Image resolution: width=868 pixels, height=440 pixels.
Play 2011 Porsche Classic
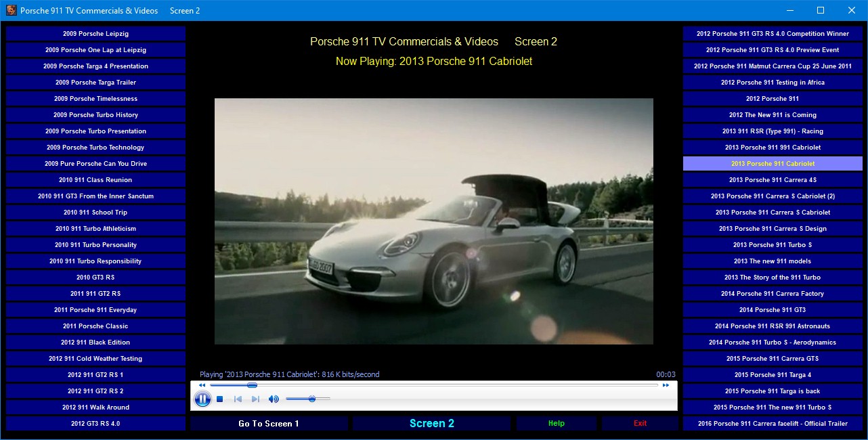(95, 326)
